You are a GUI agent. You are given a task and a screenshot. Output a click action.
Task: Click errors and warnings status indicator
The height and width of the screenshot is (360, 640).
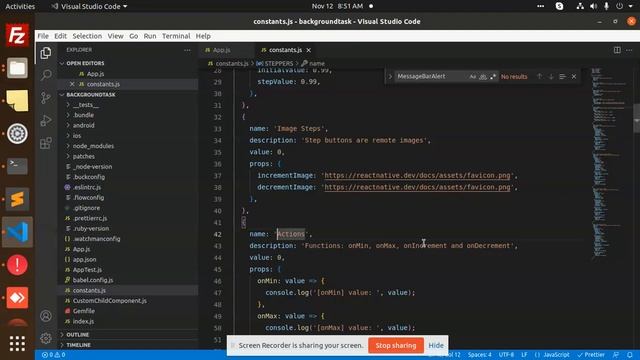[53, 355]
